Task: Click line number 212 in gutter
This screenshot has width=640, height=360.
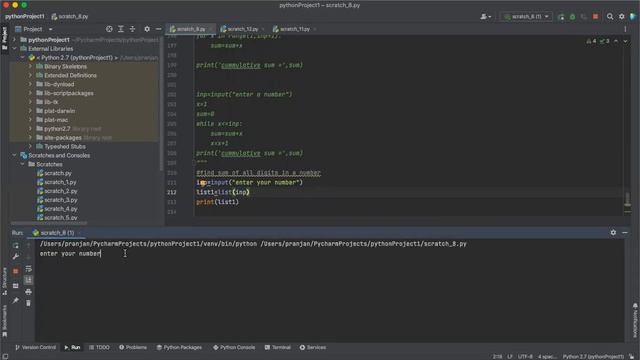Action: pyautogui.click(x=171, y=192)
